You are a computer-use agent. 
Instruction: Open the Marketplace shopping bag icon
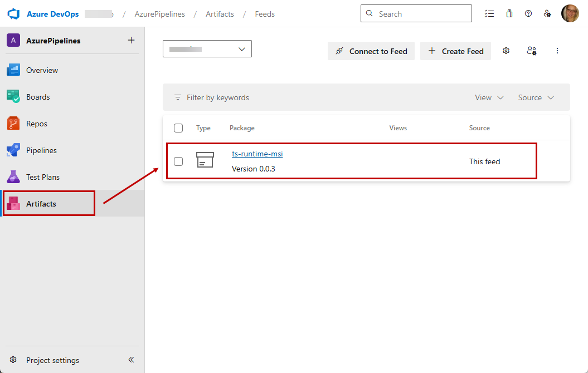coord(509,14)
